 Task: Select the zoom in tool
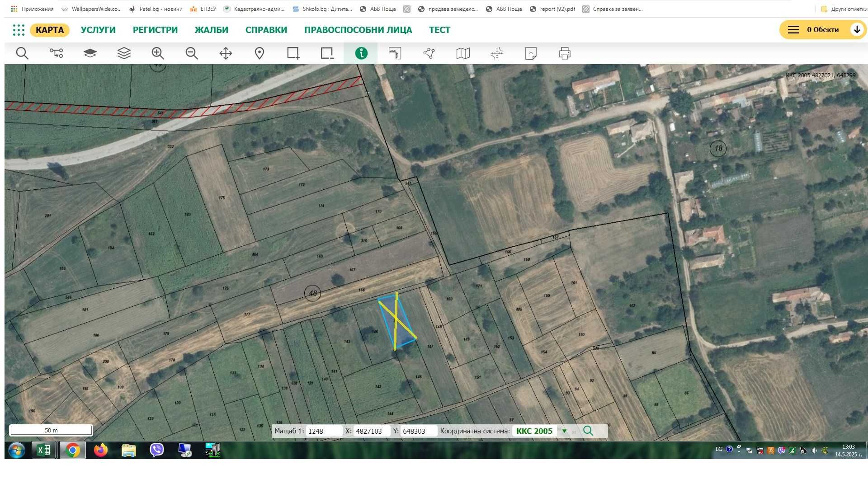(158, 53)
